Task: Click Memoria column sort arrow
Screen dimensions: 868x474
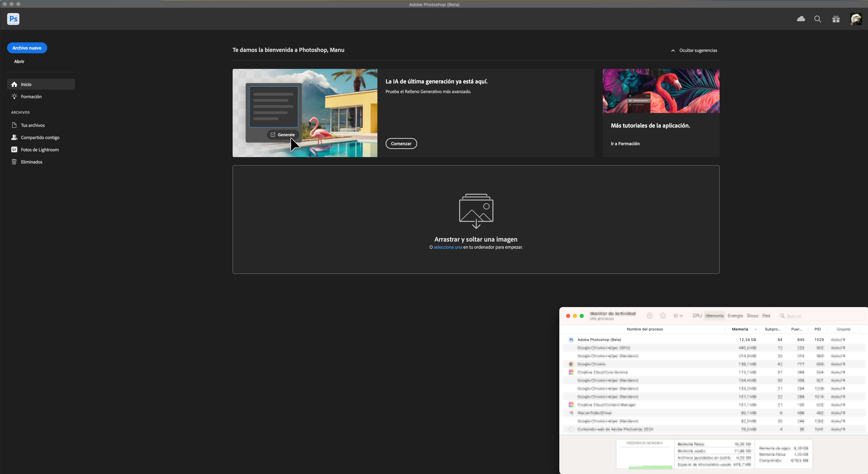Action: [755, 329]
